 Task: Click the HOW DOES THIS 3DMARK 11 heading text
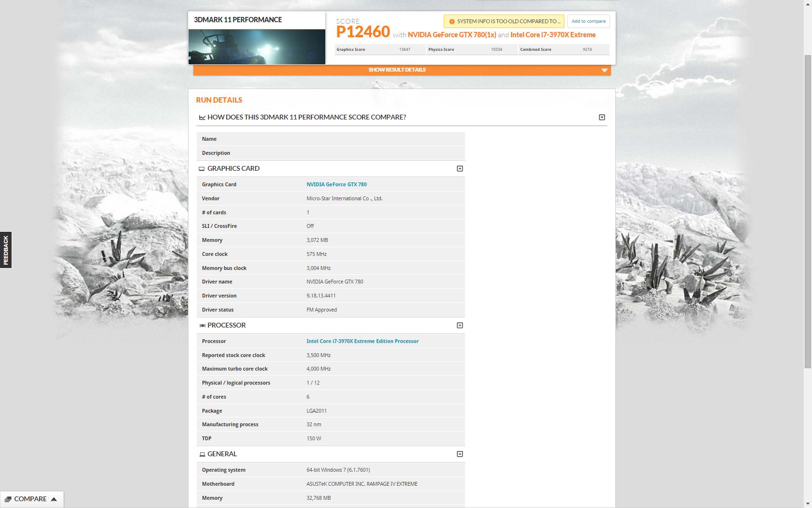(x=306, y=117)
